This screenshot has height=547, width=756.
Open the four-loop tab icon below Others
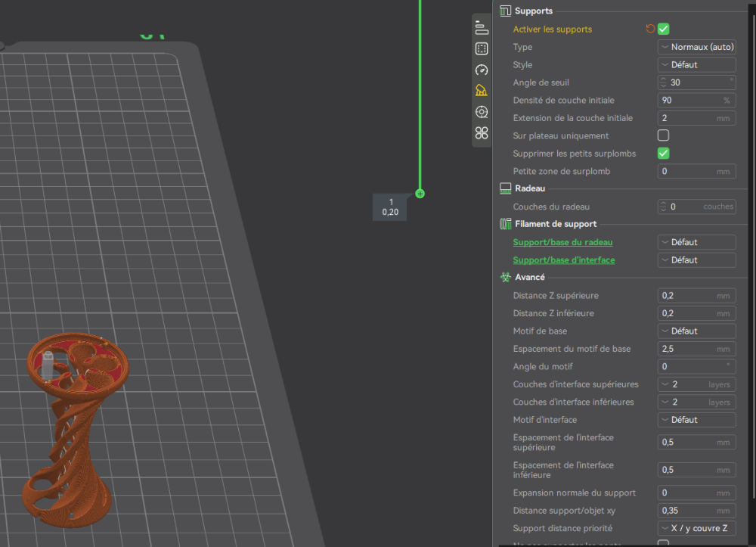point(481,133)
